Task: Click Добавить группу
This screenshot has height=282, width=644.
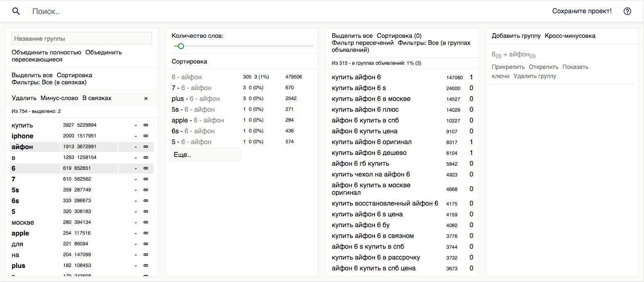Action: [x=516, y=36]
